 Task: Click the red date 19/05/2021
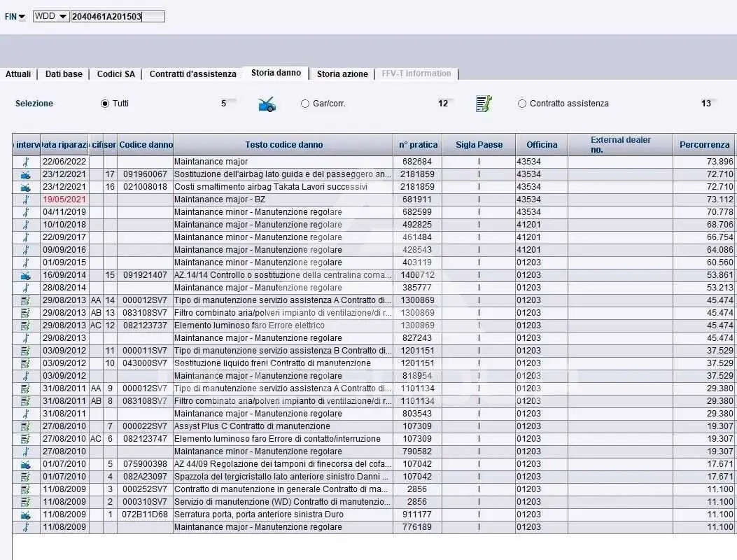(x=64, y=199)
